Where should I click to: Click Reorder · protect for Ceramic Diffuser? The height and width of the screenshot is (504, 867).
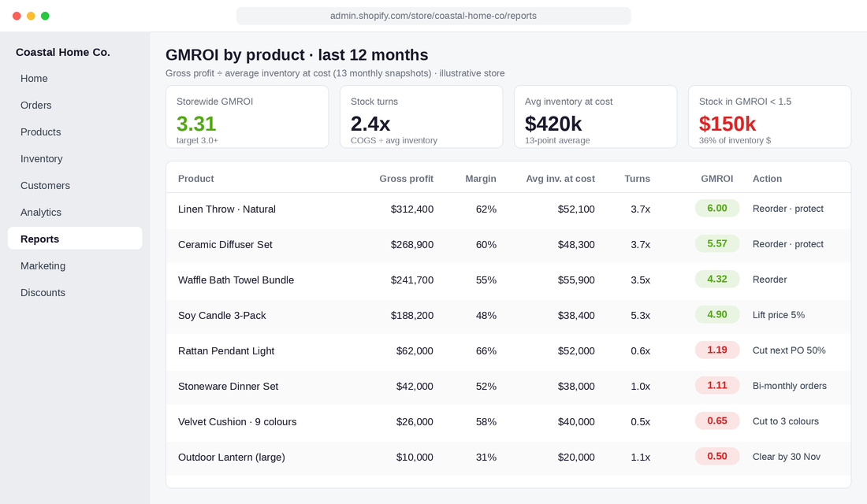pos(788,244)
